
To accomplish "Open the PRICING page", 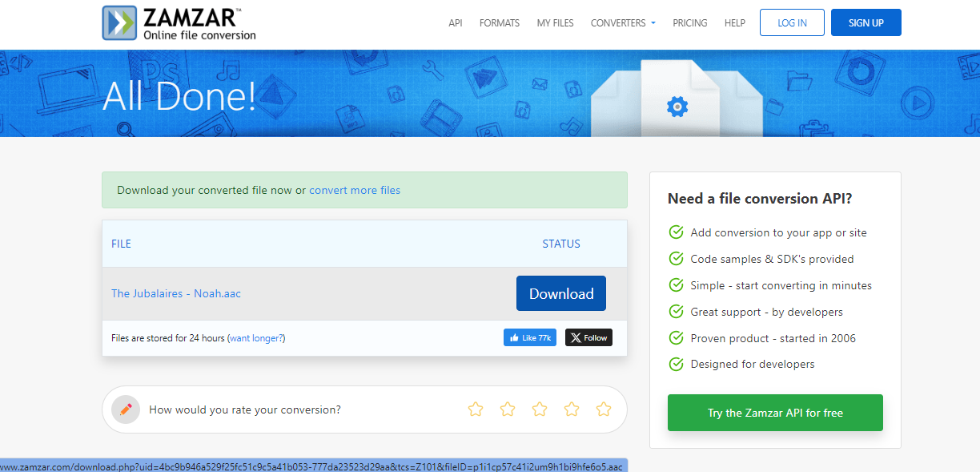I will (x=690, y=23).
